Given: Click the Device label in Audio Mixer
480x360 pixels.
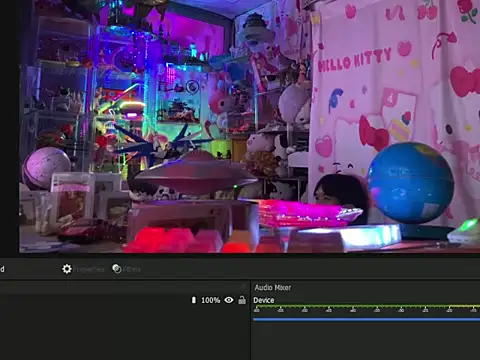Looking at the screenshot, I should point(264,300).
